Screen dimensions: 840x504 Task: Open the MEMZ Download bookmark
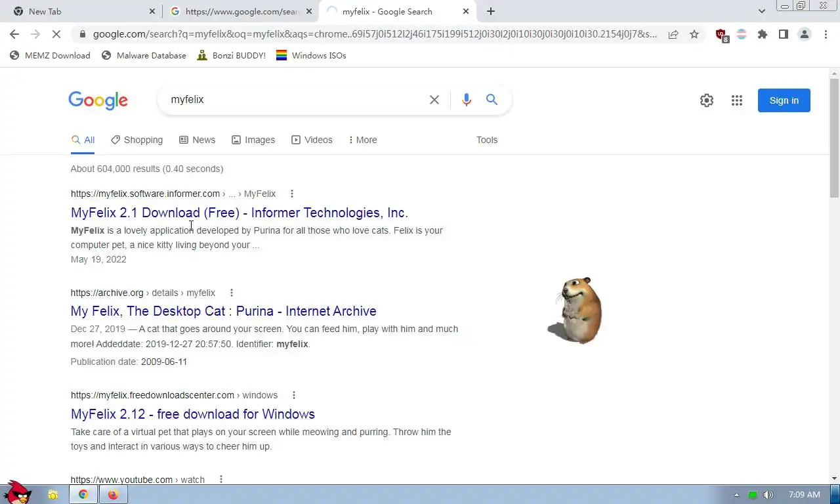pos(51,55)
